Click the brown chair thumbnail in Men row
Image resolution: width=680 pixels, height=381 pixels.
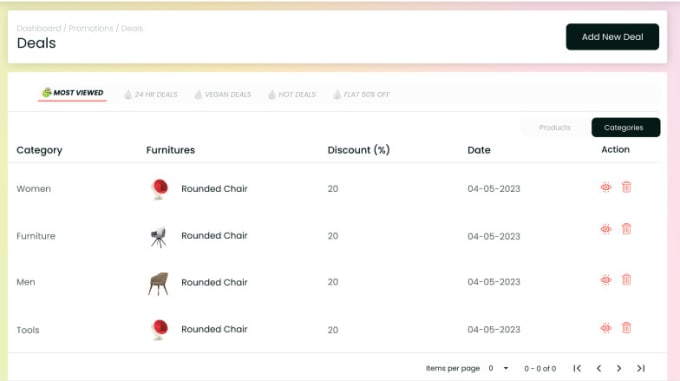point(158,283)
